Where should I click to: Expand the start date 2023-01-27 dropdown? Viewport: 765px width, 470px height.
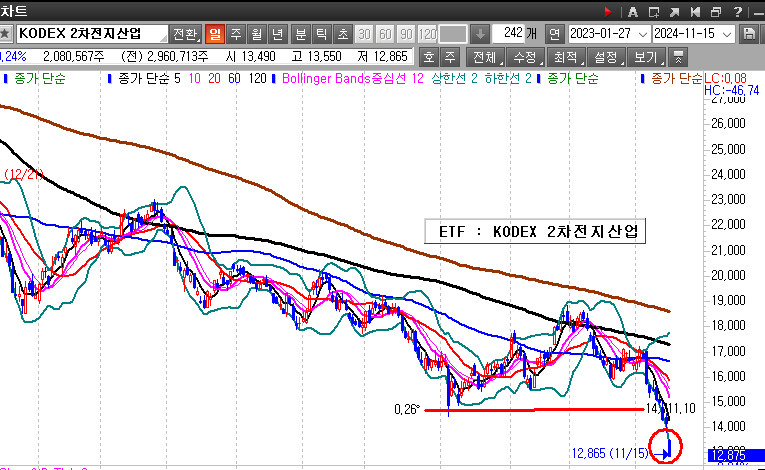(643, 34)
